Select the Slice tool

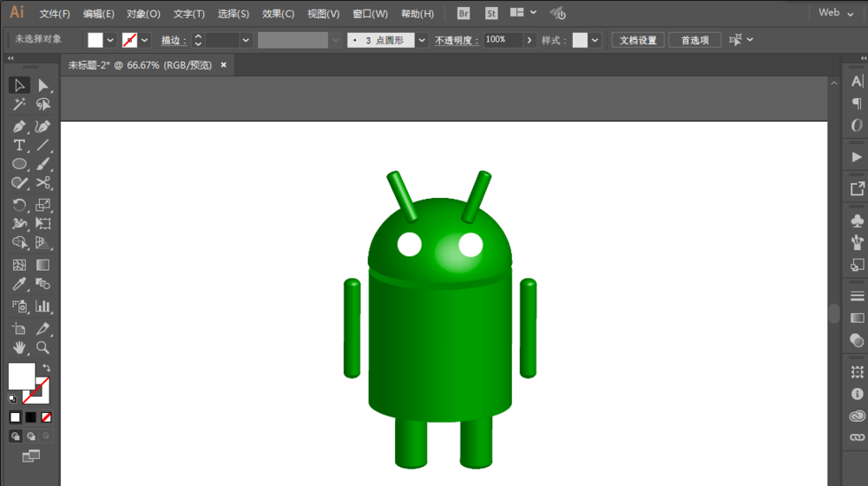point(43,329)
